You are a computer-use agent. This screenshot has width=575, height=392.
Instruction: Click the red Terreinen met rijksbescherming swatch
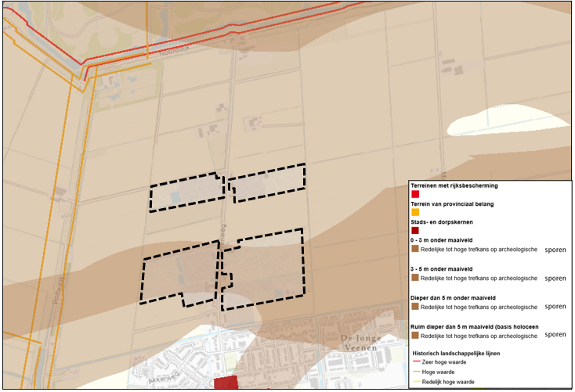click(x=415, y=194)
